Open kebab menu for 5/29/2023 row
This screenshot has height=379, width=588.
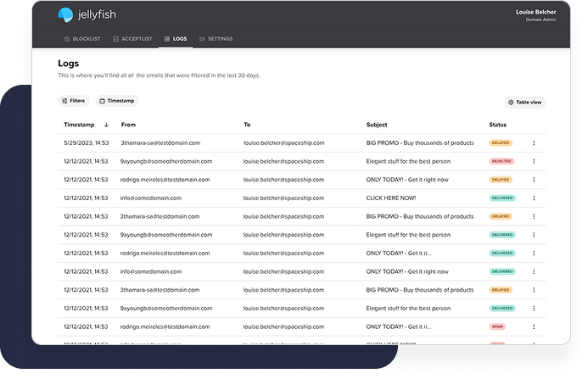534,143
